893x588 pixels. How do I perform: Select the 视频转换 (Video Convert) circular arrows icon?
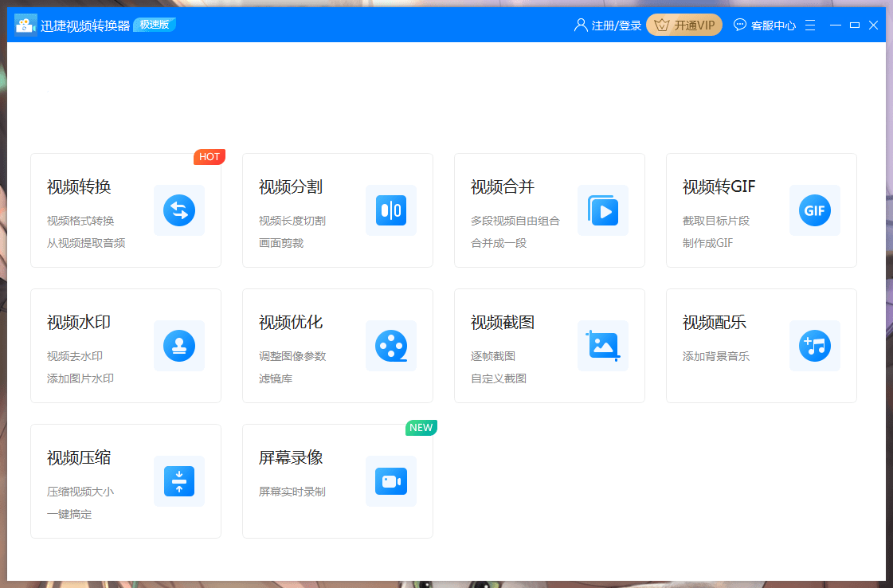(x=178, y=210)
